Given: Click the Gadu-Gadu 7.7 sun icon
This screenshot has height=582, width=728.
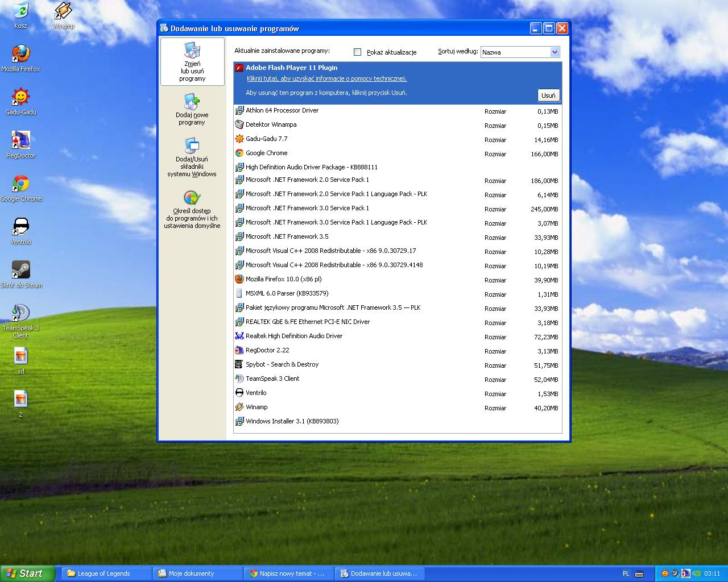Looking at the screenshot, I should pos(239,139).
